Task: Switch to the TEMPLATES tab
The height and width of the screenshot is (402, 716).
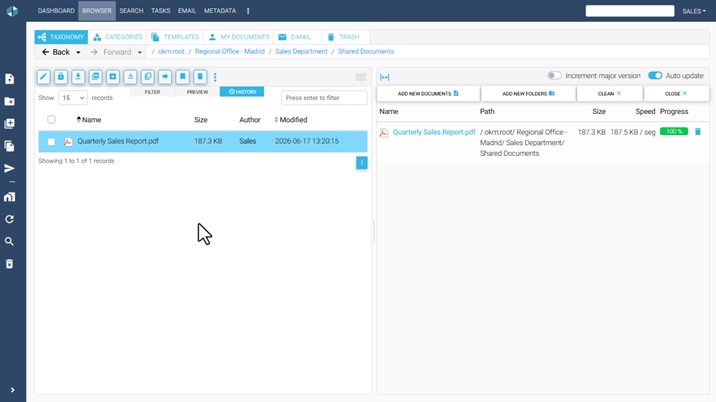Action: coord(175,37)
